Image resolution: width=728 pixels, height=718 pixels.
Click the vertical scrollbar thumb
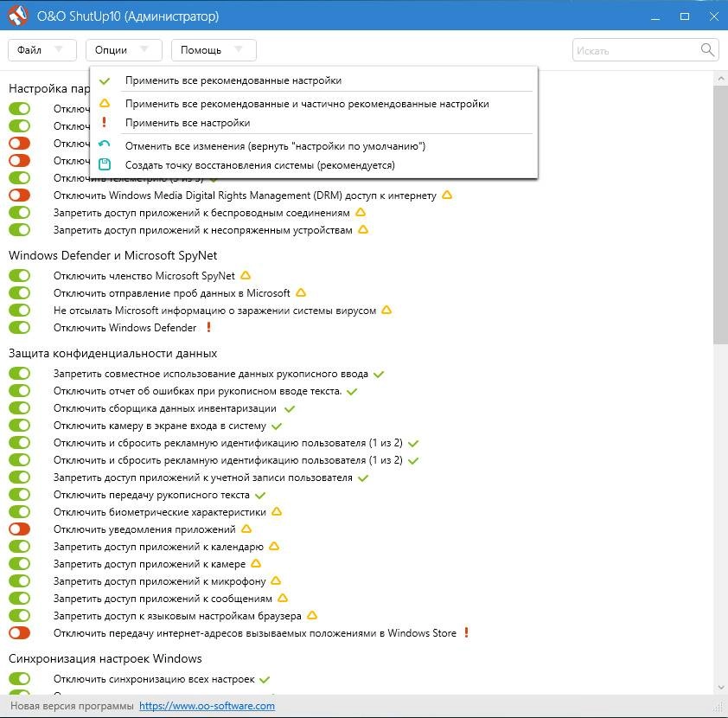[x=720, y=215]
